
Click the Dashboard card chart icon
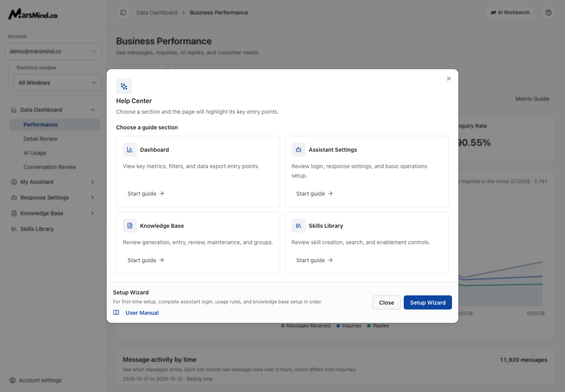[130, 150]
